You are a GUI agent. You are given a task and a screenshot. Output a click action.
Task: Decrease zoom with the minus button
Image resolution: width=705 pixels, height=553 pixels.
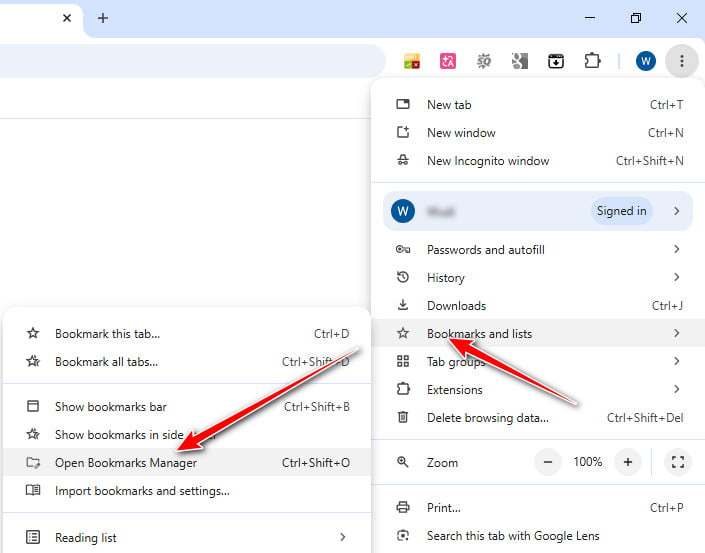tap(548, 462)
